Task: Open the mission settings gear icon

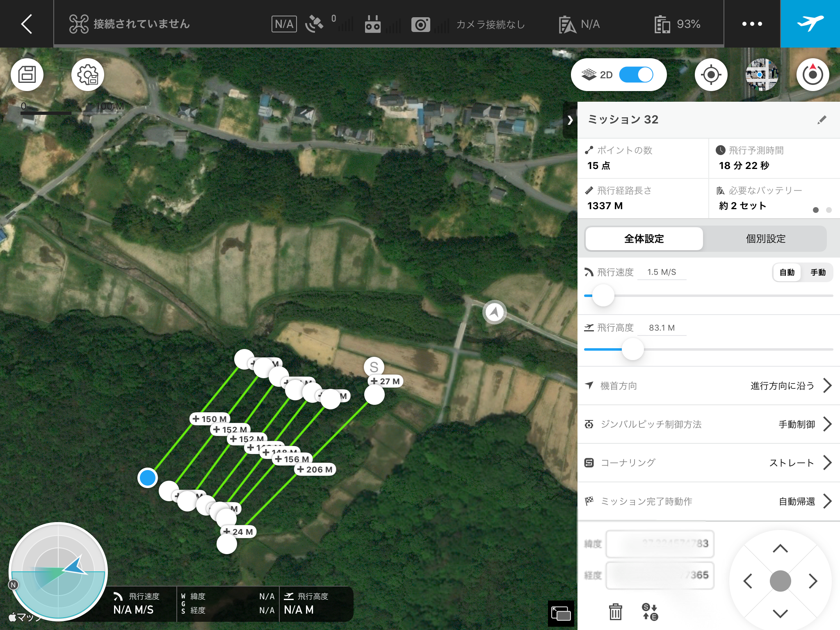Action: [87, 75]
